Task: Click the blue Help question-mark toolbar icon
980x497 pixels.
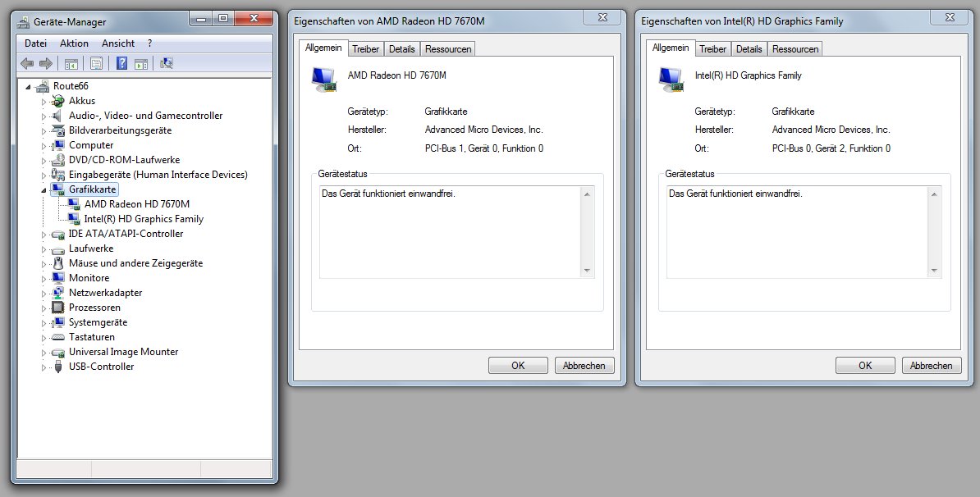Action: pos(121,63)
